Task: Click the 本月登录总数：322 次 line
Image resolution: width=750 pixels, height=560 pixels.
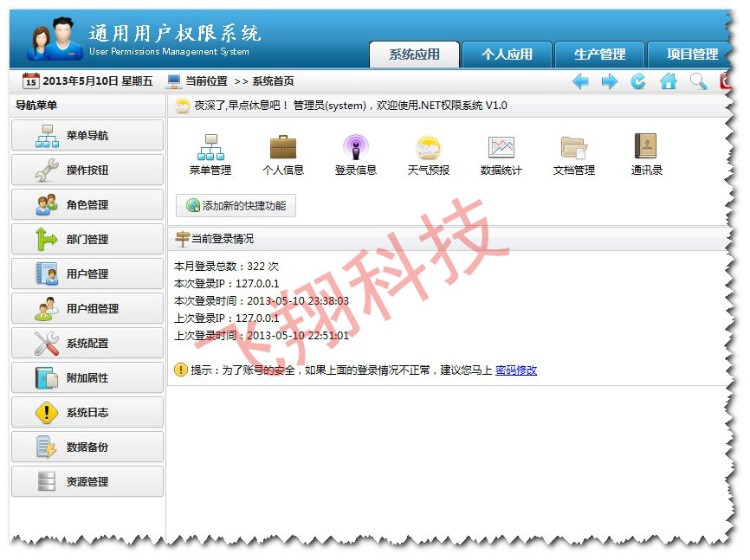Action: click(226, 266)
